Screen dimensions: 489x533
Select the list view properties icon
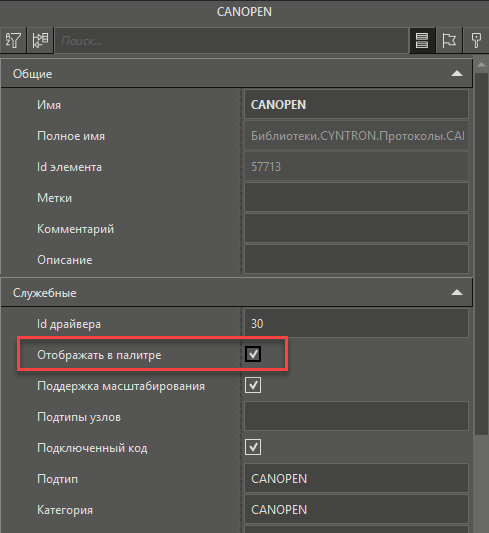click(x=422, y=40)
